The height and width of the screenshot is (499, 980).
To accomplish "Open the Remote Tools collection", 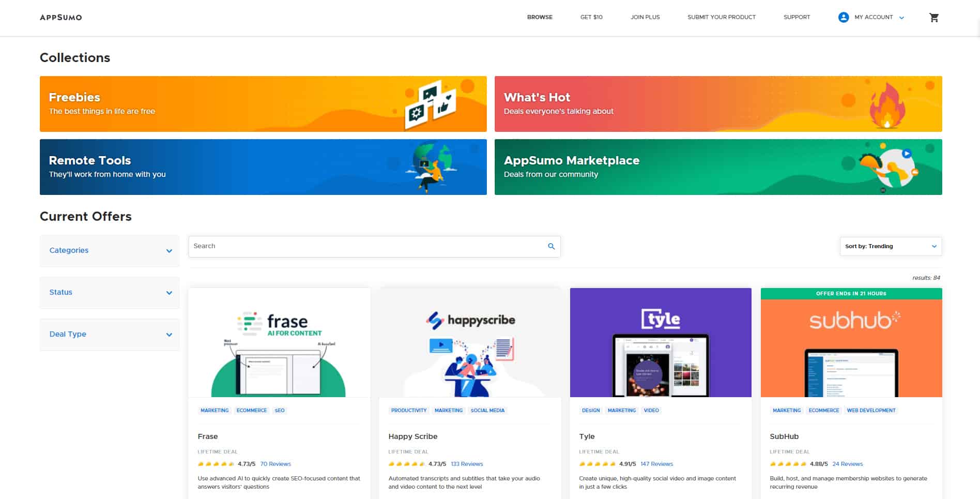I will (263, 167).
